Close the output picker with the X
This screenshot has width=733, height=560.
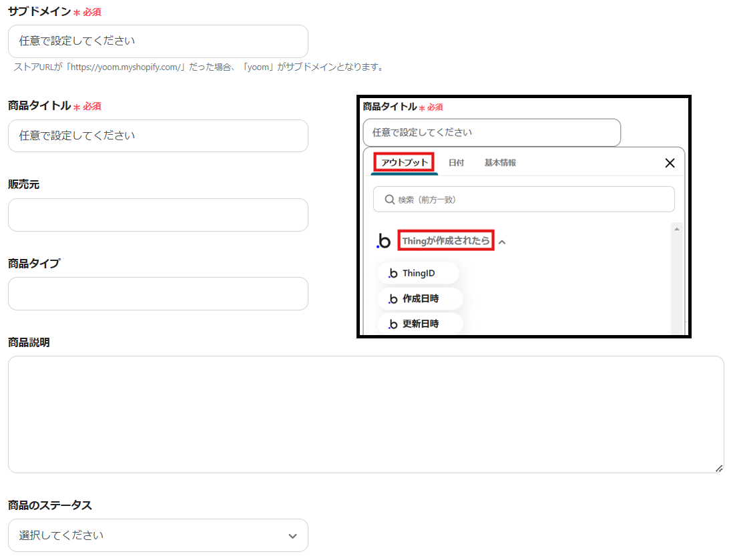[670, 163]
